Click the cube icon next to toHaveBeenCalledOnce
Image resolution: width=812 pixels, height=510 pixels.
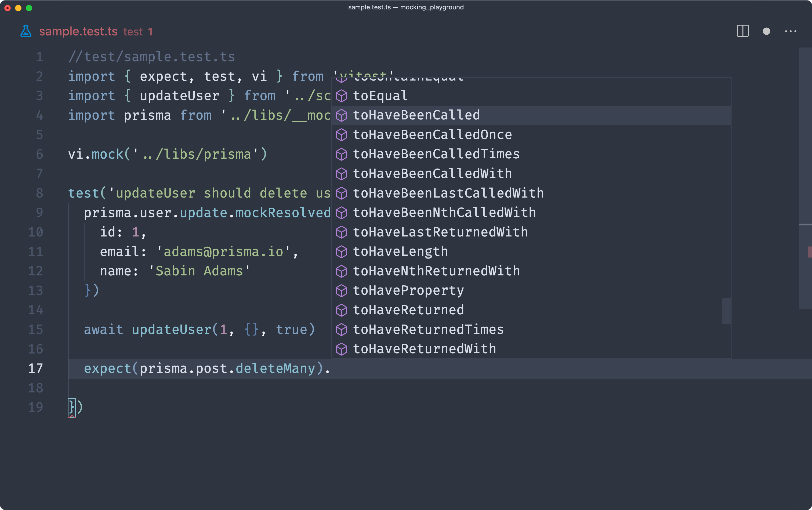[x=341, y=135]
